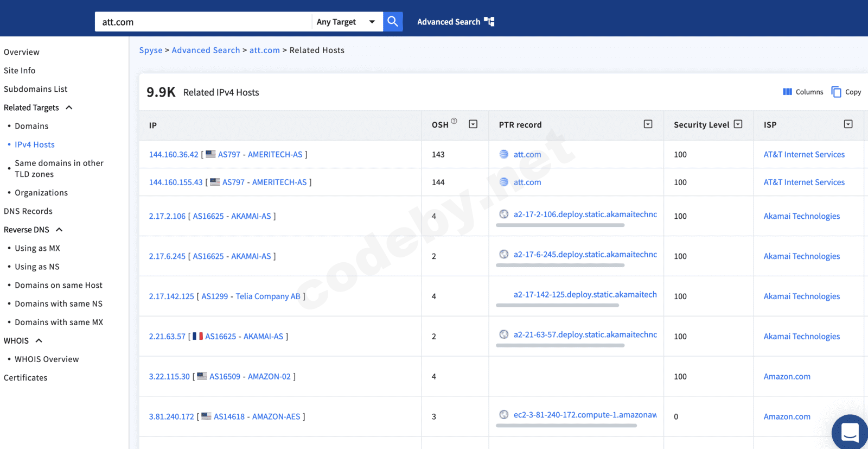Open the Security Level column filter
The height and width of the screenshot is (449, 868).
(738, 124)
